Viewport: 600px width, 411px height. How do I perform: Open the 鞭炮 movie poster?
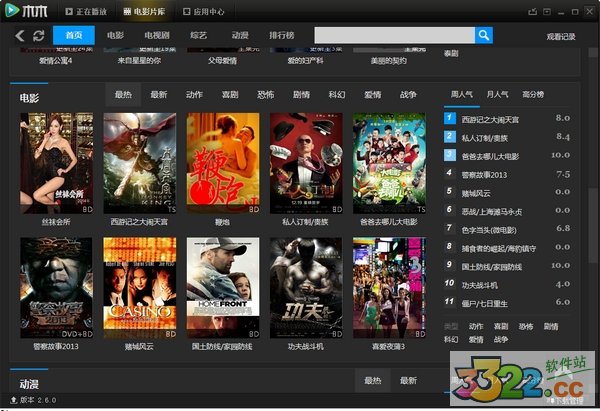(223, 163)
